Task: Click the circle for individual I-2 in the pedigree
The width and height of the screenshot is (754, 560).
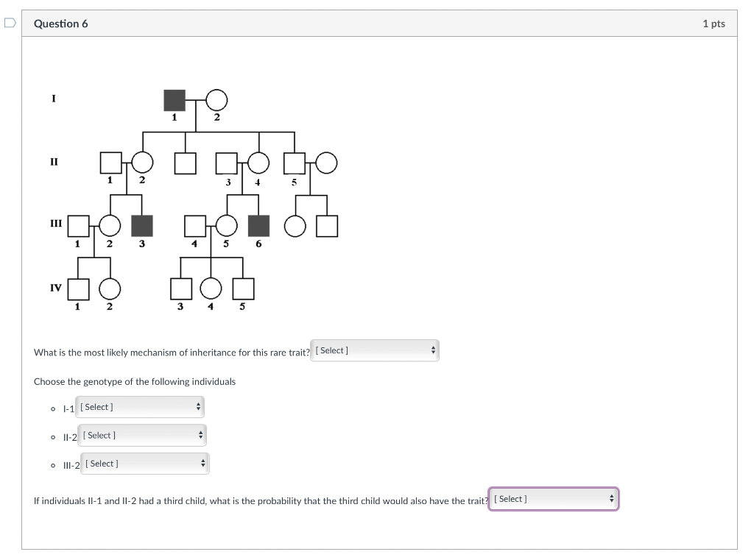Action: click(x=216, y=100)
